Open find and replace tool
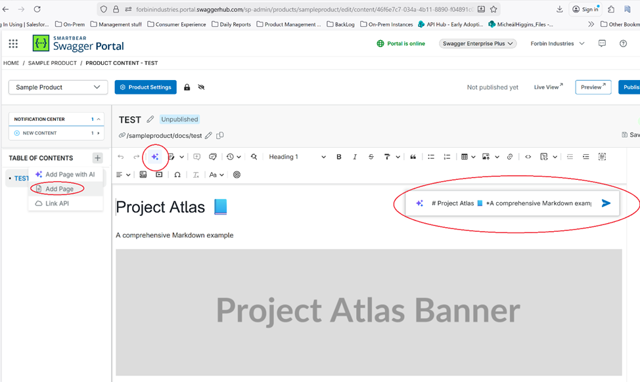 (254, 157)
